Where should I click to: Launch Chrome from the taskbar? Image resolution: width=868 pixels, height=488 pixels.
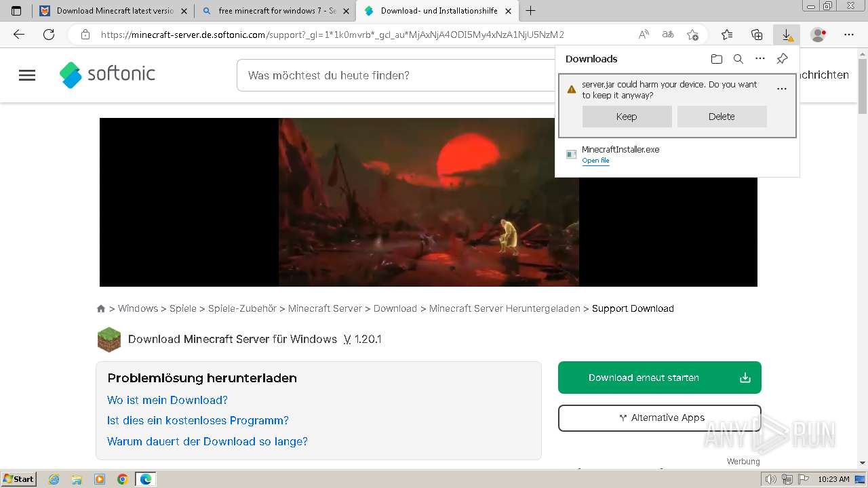pyautogui.click(x=122, y=479)
